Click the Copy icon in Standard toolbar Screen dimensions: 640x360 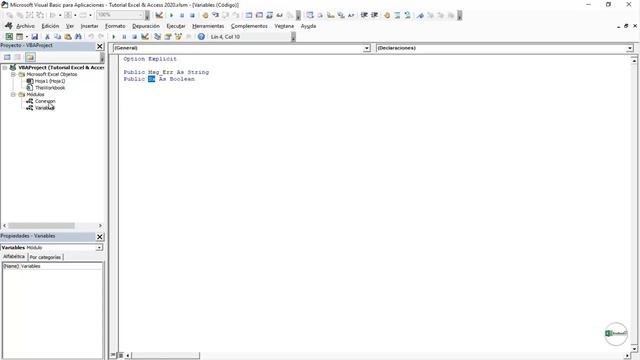[58, 37]
